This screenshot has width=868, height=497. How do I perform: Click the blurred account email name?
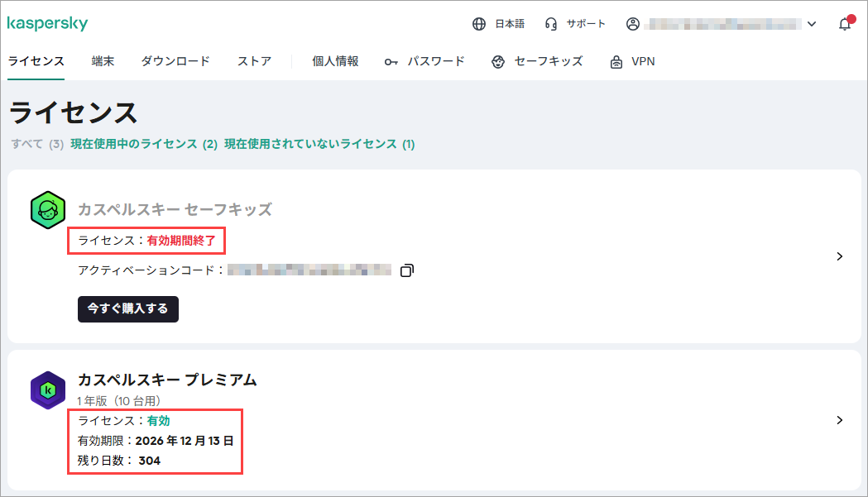(x=723, y=24)
